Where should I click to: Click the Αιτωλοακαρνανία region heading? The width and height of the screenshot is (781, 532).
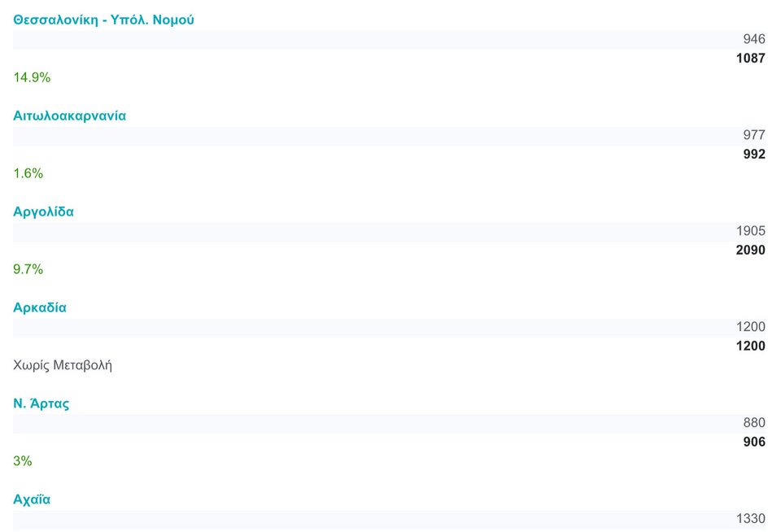coord(69,116)
